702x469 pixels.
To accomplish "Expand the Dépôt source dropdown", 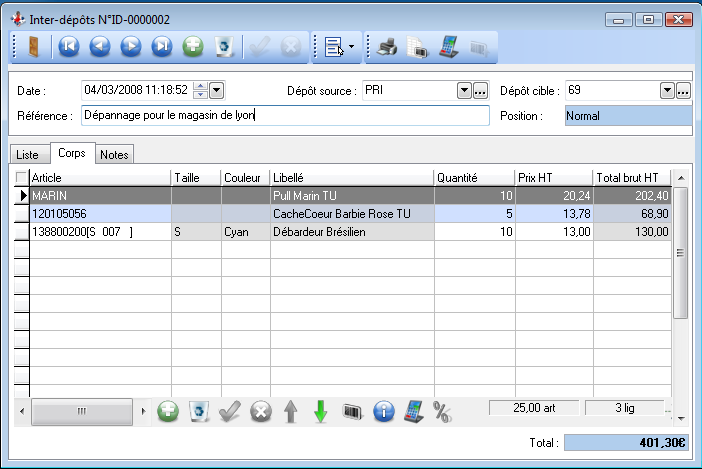I will 464,91.
